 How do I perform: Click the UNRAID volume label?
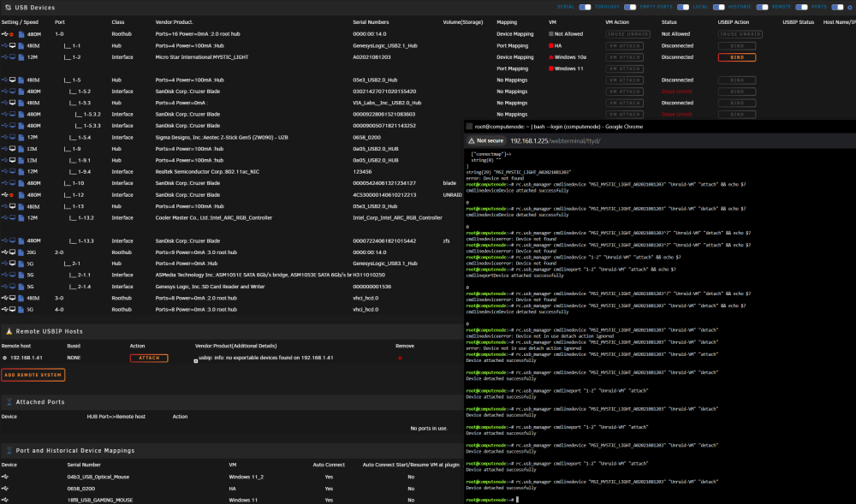[x=453, y=195]
